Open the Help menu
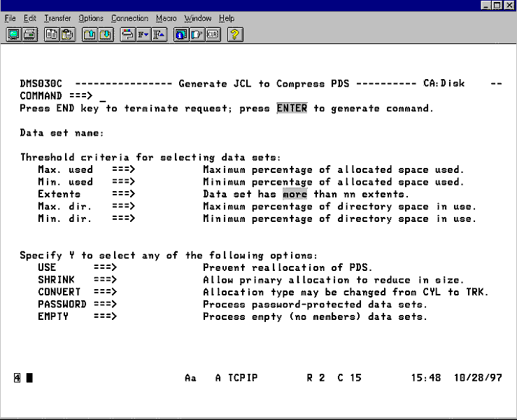The height and width of the screenshot is (420, 517). 227,18
